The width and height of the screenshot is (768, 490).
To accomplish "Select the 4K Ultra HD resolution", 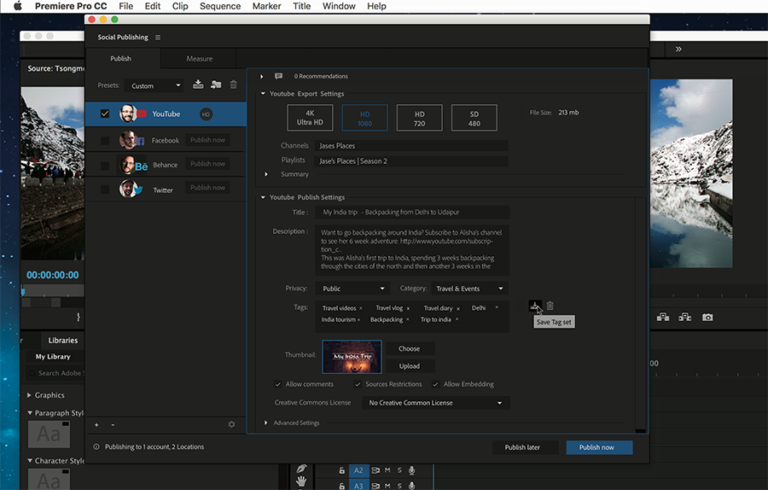I will (x=310, y=118).
